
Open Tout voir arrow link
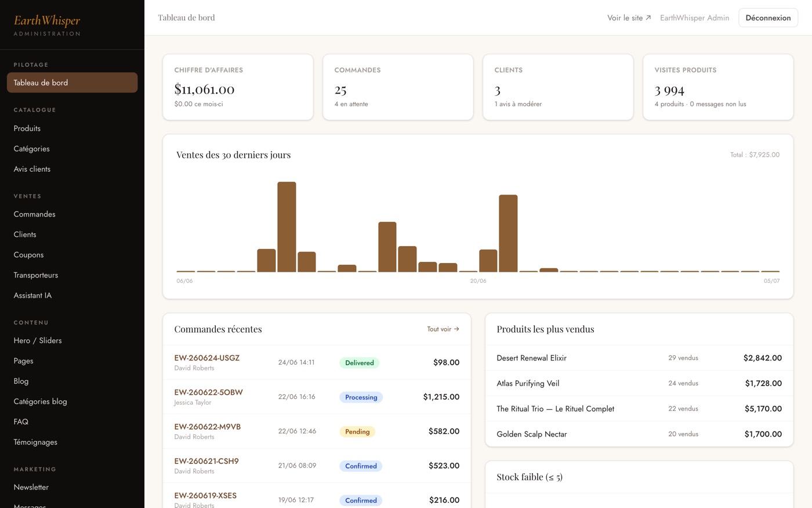(443, 329)
